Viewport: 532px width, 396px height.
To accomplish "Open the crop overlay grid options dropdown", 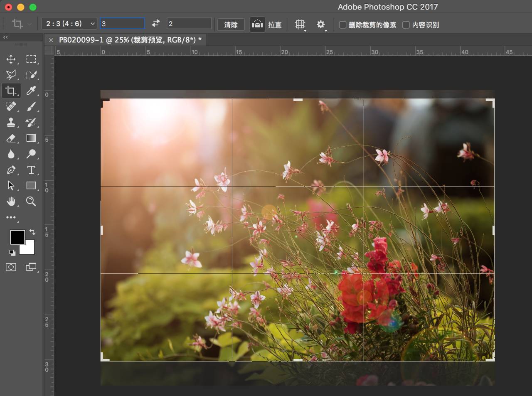I will click(x=300, y=25).
